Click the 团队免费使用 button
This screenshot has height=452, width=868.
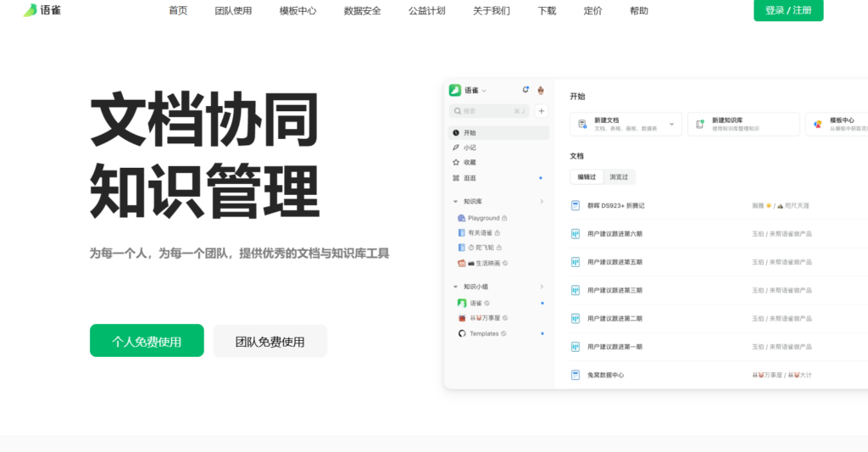click(270, 341)
